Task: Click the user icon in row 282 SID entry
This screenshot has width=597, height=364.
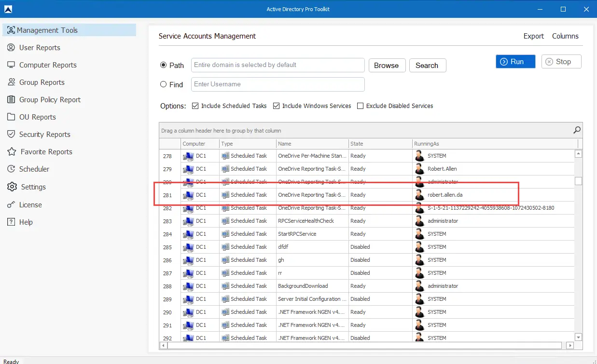Action: click(x=419, y=208)
